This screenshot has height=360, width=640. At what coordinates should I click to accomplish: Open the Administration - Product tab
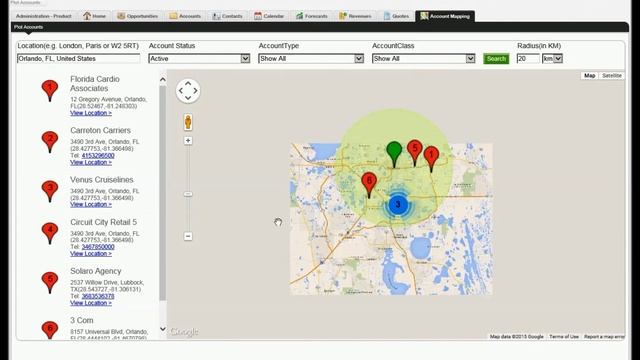(43, 16)
